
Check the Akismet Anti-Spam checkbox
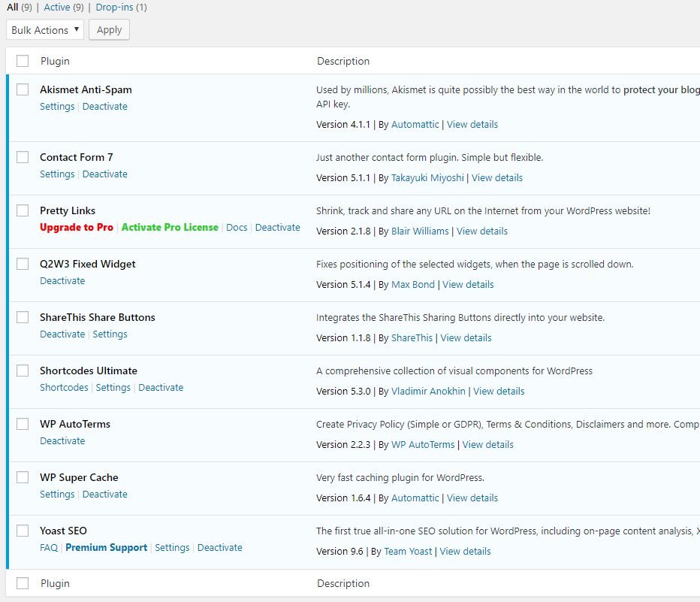[23, 89]
